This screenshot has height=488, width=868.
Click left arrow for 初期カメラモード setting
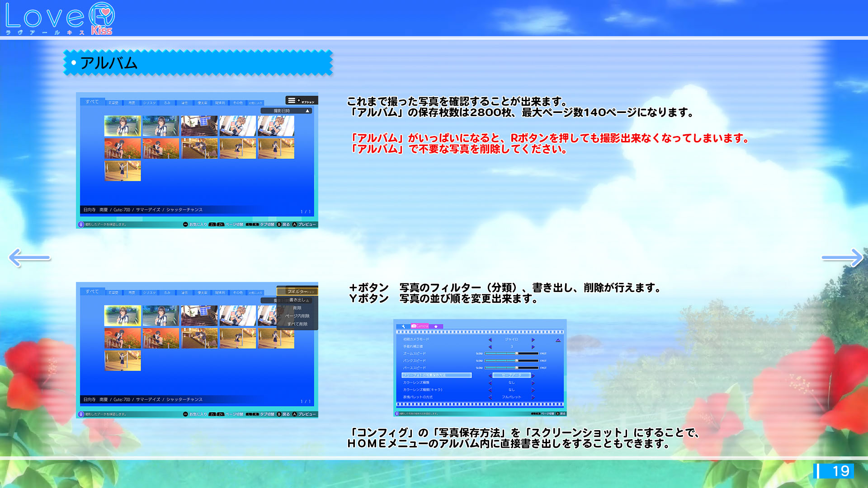(490, 340)
